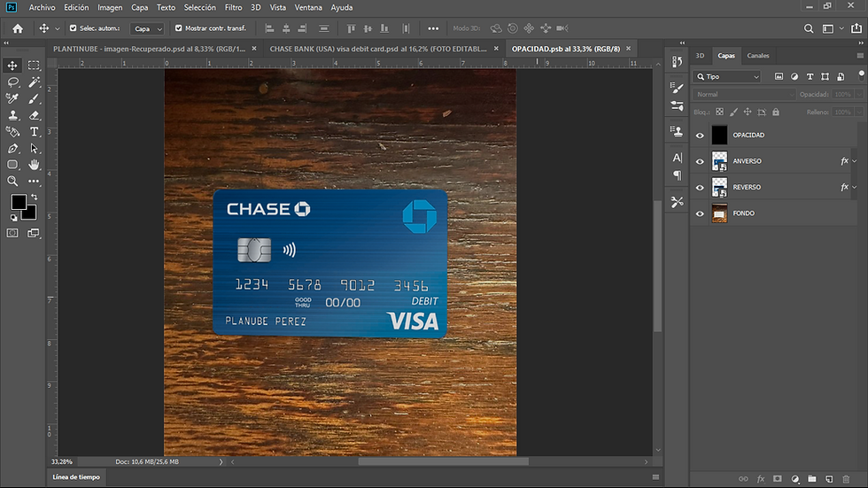Select the Hand tool

click(34, 165)
